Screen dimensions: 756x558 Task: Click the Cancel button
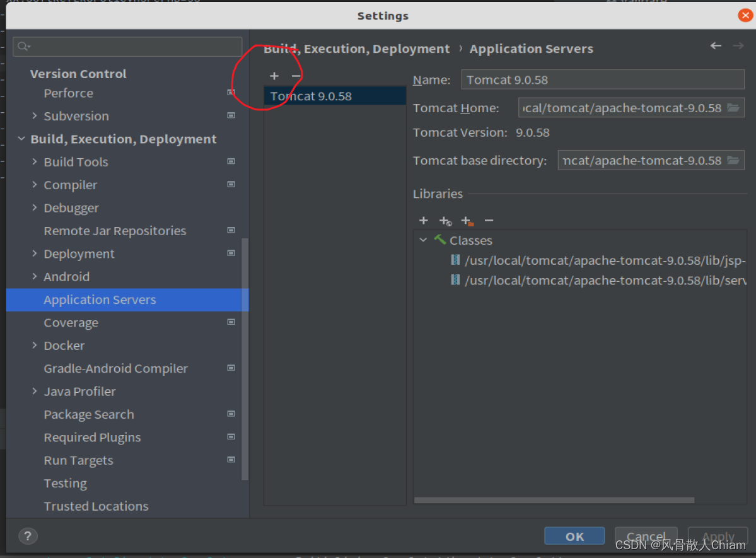[646, 536]
